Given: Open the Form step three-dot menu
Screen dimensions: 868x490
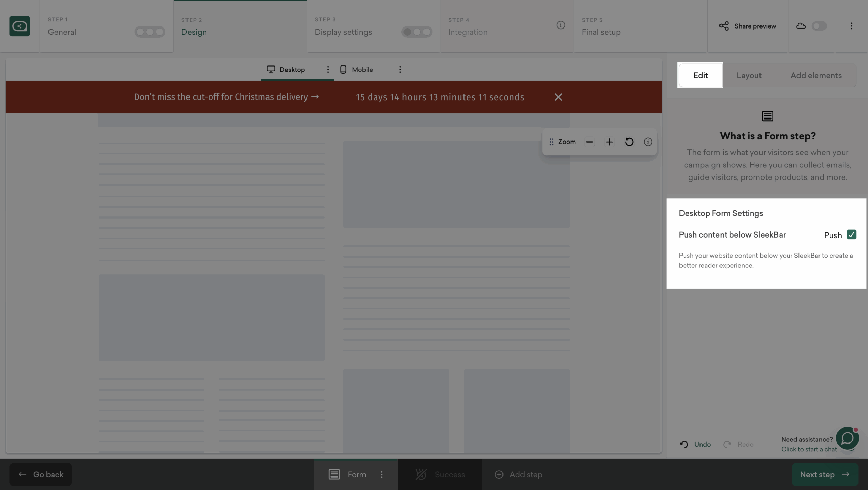Looking at the screenshot, I should click(382, 474).
